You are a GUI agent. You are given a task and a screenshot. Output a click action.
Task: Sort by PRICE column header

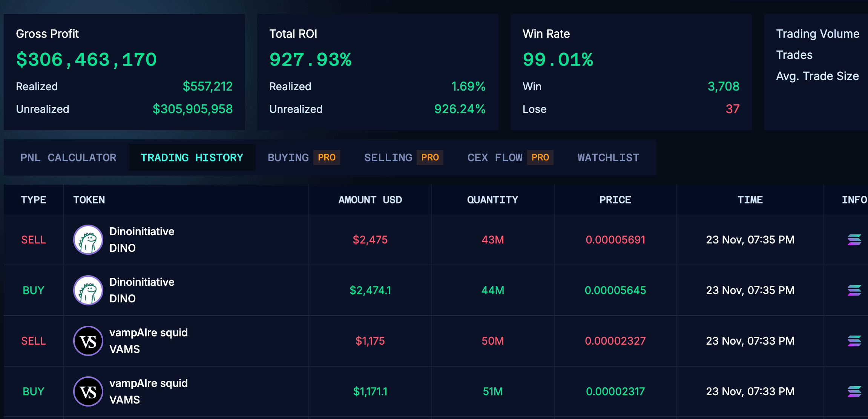[x=615, y=200]
